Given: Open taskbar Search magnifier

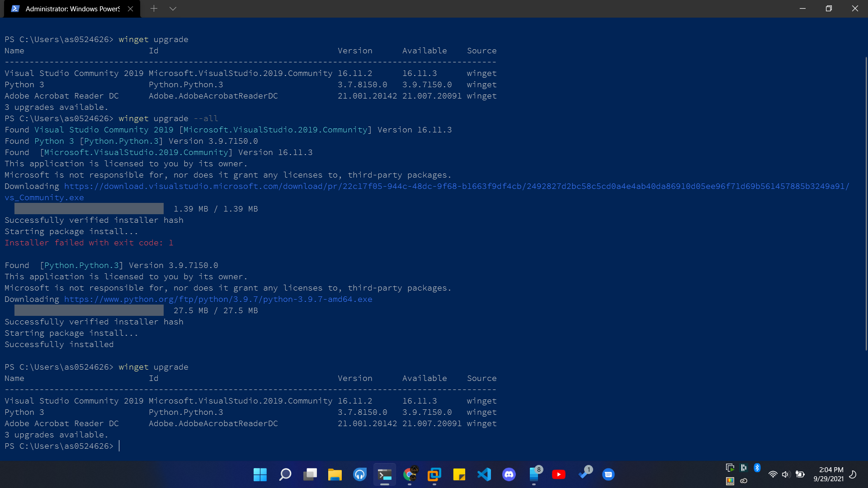Looking at the screenshot, I should click(x=285, y=474).
